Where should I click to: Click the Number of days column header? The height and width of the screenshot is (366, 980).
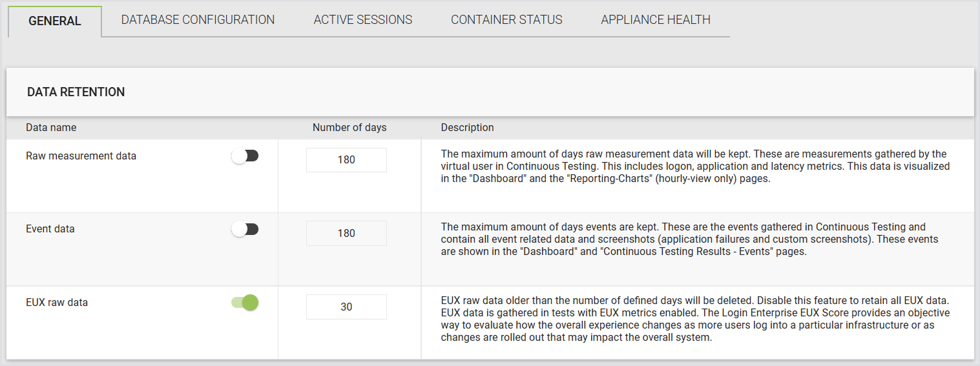pyautogui.click(x=349, y=128)
